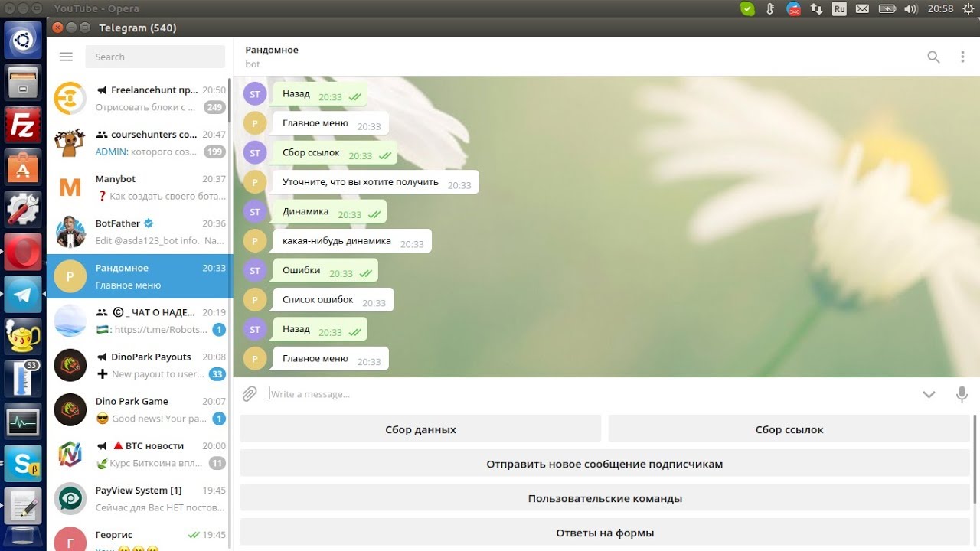Image resolution: width=980 pixels, height=551 pixels.
Task: Attach a file with the paperclip icon
Action: [250, 394]
